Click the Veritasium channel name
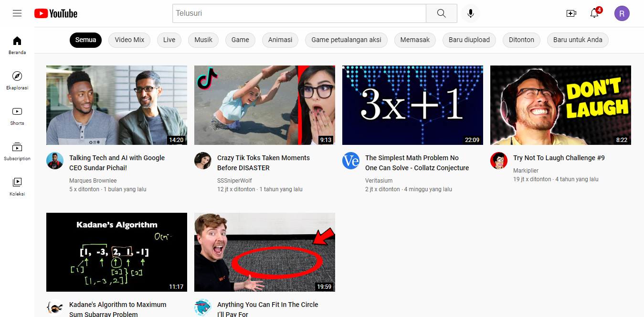Image resolution: width=644 pixels, height=317 pixels. [x=379, y=181]
